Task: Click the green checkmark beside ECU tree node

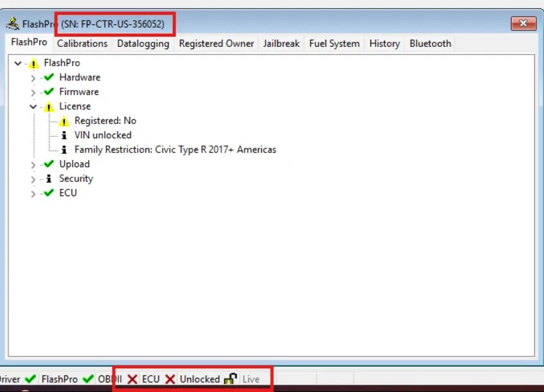Action: (x=49, y=192)
